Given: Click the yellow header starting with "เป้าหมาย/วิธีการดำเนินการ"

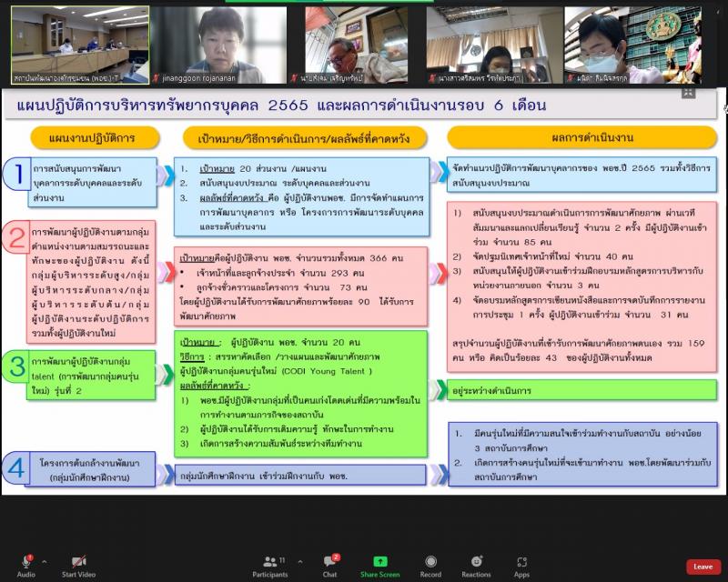Looking at the screenshot, I should coord(305,138).
